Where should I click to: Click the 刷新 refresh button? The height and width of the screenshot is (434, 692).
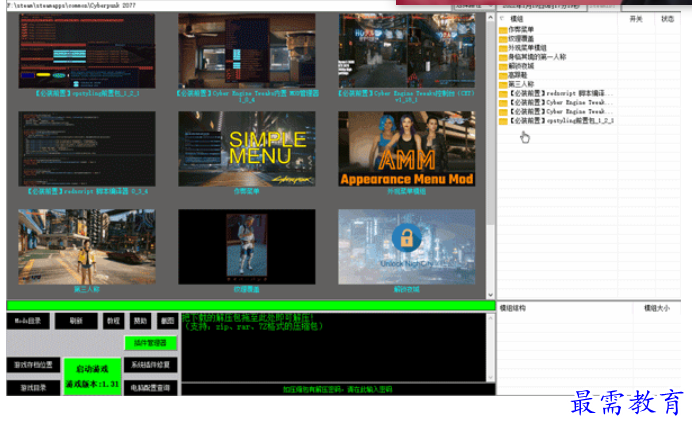(x=76, y=321)
